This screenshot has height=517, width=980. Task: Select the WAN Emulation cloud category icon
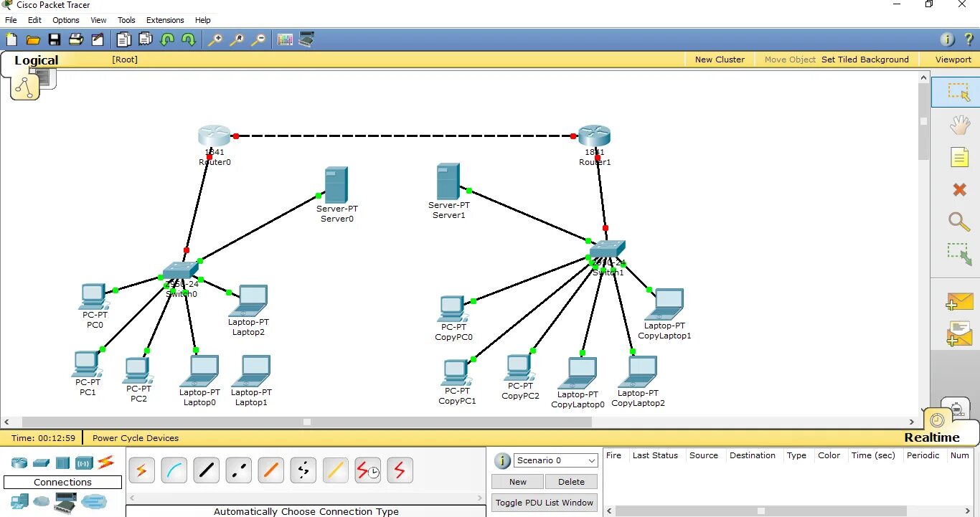[42, 501]
